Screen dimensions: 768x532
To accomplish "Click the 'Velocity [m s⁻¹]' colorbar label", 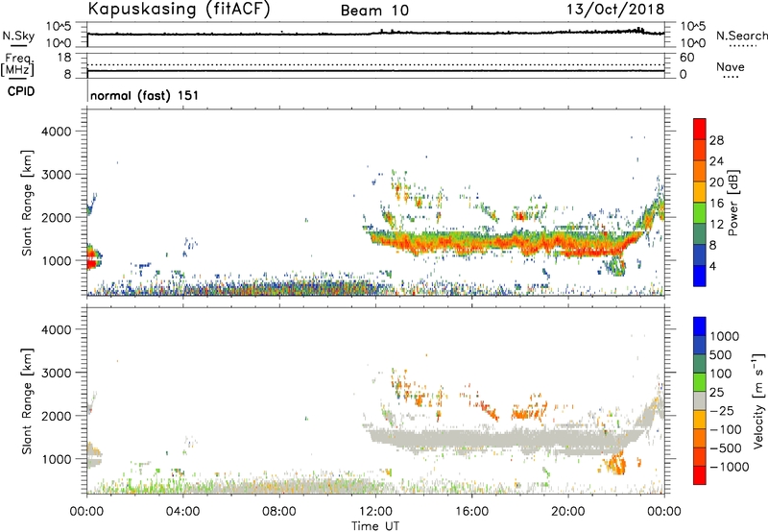I will 758,401.
